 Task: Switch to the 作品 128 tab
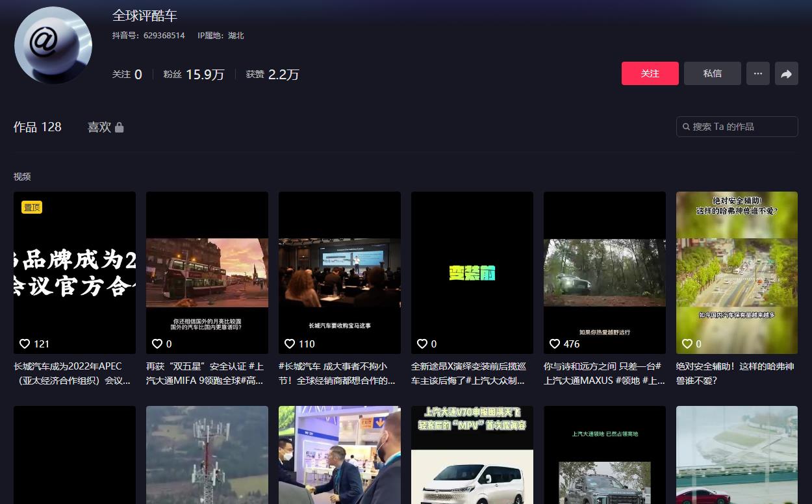(x=38, y=127)
